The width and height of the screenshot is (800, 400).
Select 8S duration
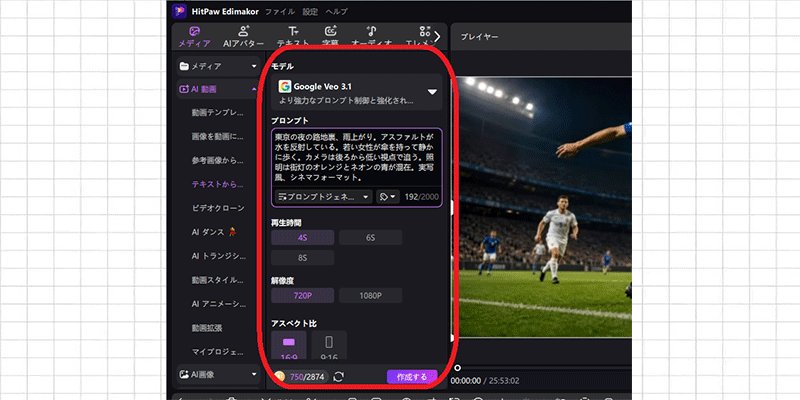point(303,258)
